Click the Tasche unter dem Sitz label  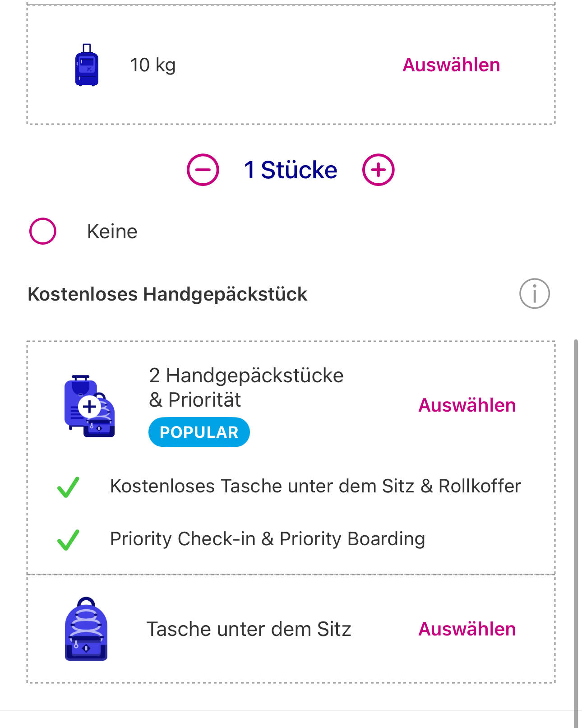[x=249, y=629]
